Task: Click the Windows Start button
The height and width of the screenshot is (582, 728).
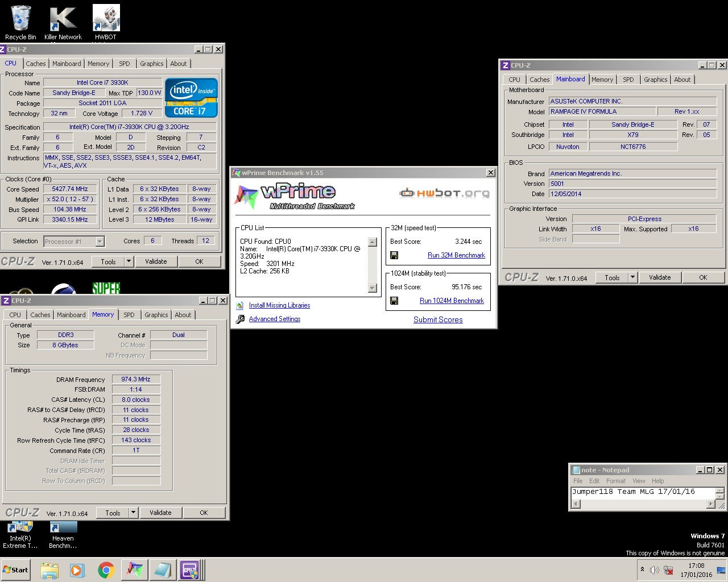Action: click(15, 570)
